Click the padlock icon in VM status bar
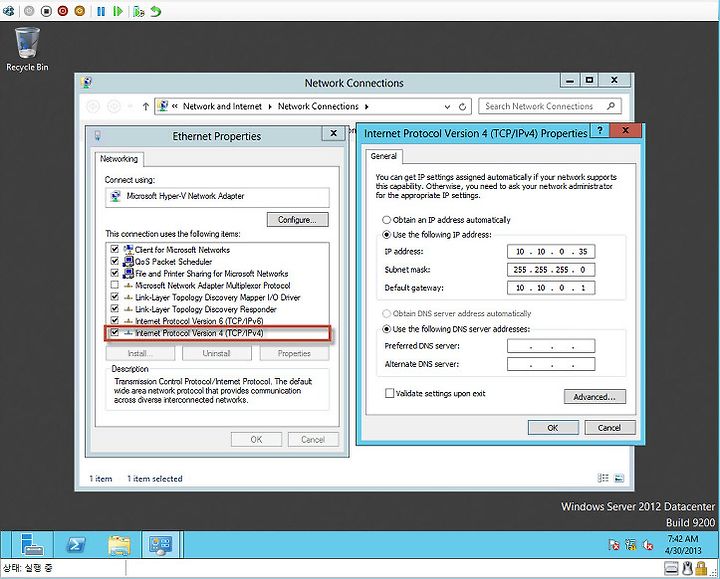Screen dimensions: 720x579 pyautogui.click(x=701, y=569)
